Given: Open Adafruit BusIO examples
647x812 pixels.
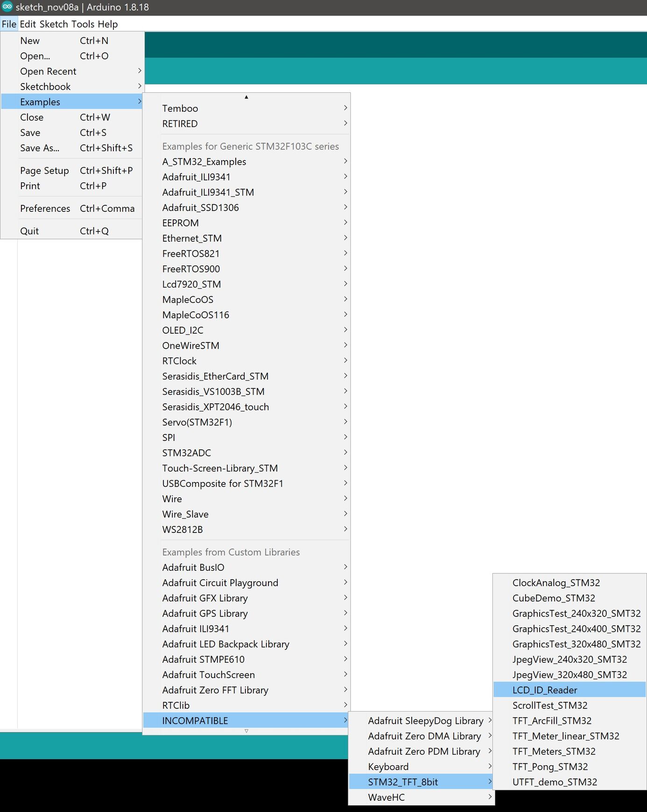Looking at the screenshot, I should point(246,567).
